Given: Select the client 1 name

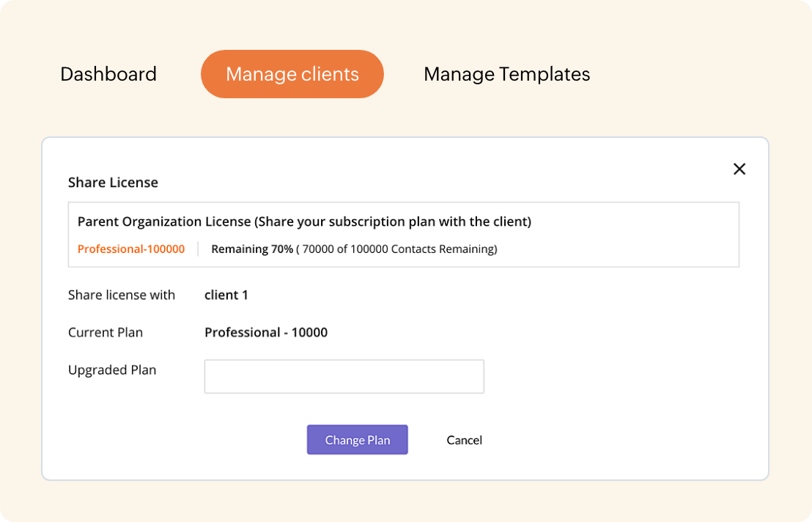Looking at the screenshot, I should click(x=226, y=295).
